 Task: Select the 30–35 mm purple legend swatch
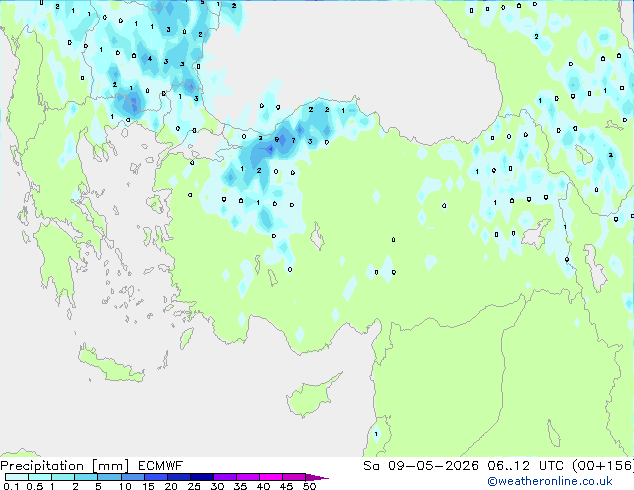tap(224, 477)
